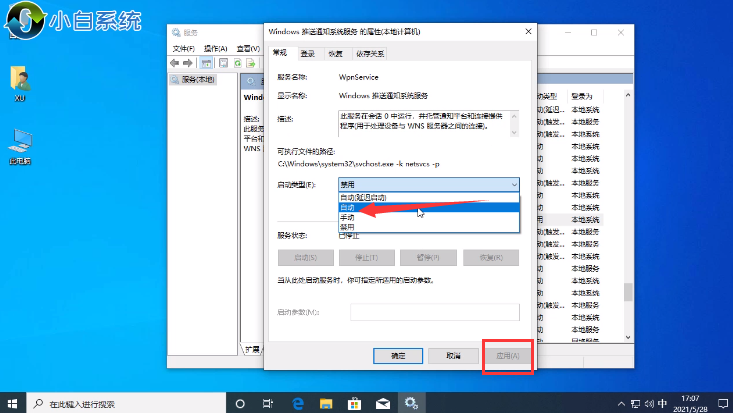Open the 文件(F) menu

184,49
